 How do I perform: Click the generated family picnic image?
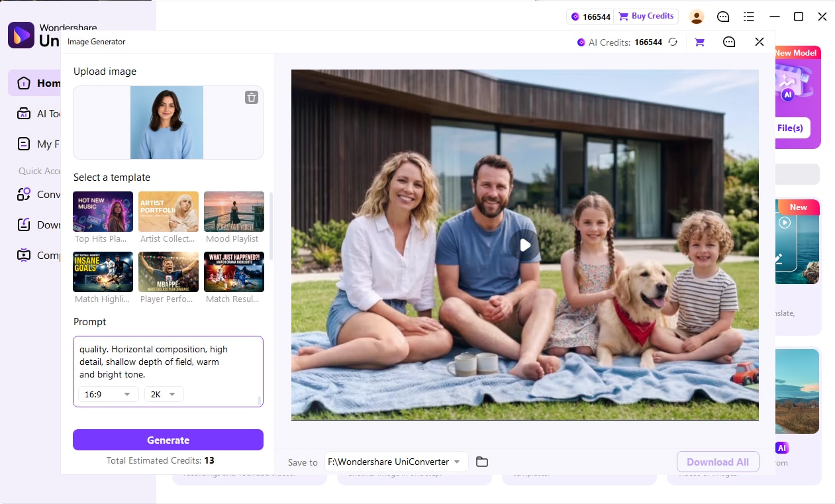click(524, 245)
